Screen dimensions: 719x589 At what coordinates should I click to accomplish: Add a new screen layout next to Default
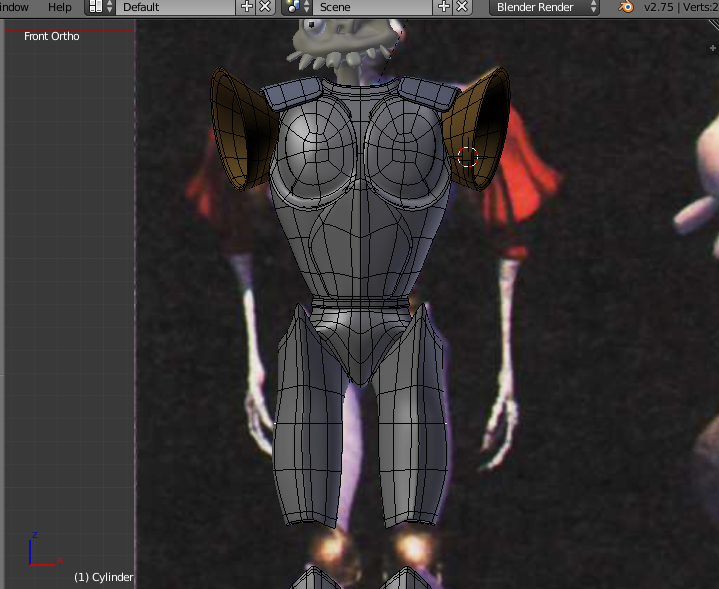247,7
